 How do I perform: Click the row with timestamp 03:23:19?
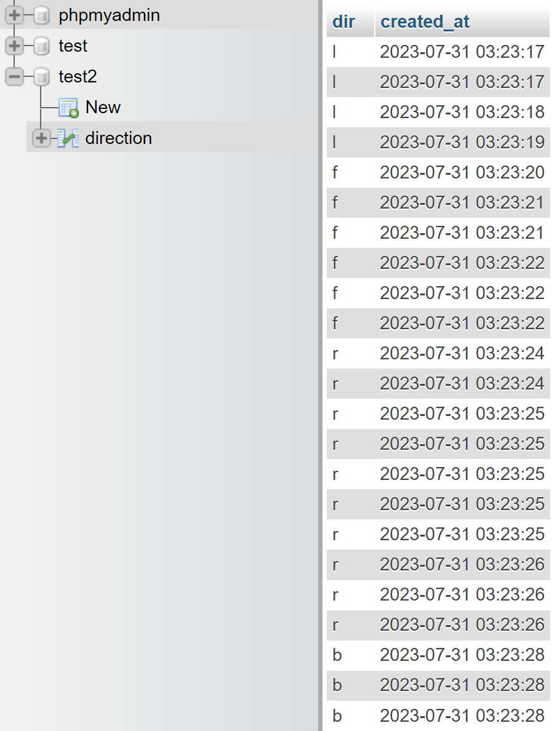438,142
